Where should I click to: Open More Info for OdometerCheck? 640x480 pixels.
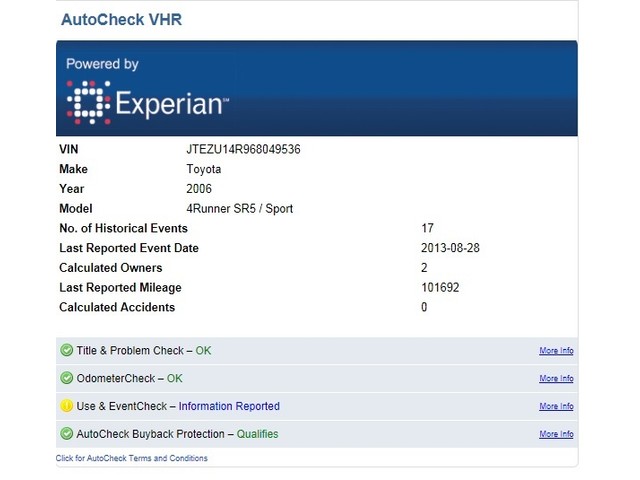click(x=556, y=378)
